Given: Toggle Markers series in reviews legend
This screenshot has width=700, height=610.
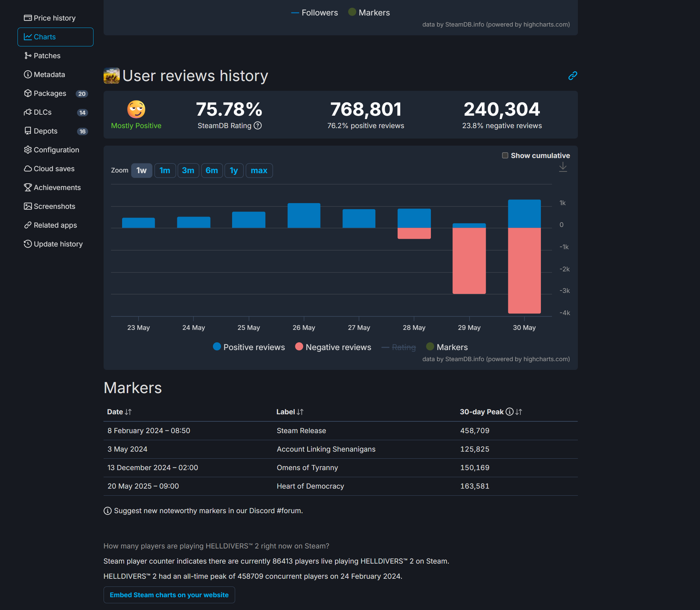Looking at the screenshot, I should (x=447, y=347).
